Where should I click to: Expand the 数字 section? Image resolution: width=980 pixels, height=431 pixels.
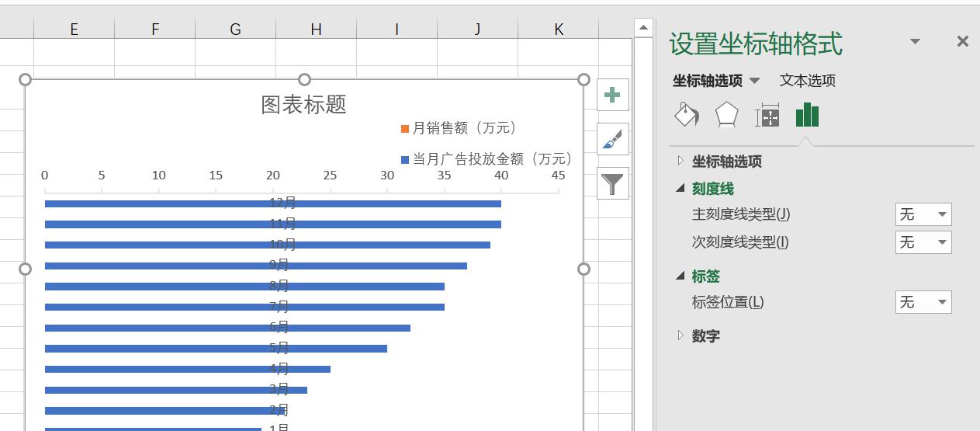tap(680, 335)
